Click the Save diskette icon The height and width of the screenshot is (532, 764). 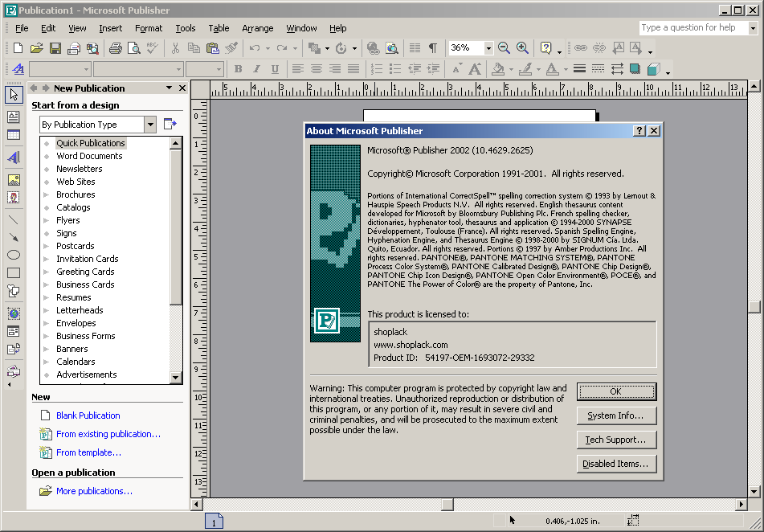click(x=55, y=47)
